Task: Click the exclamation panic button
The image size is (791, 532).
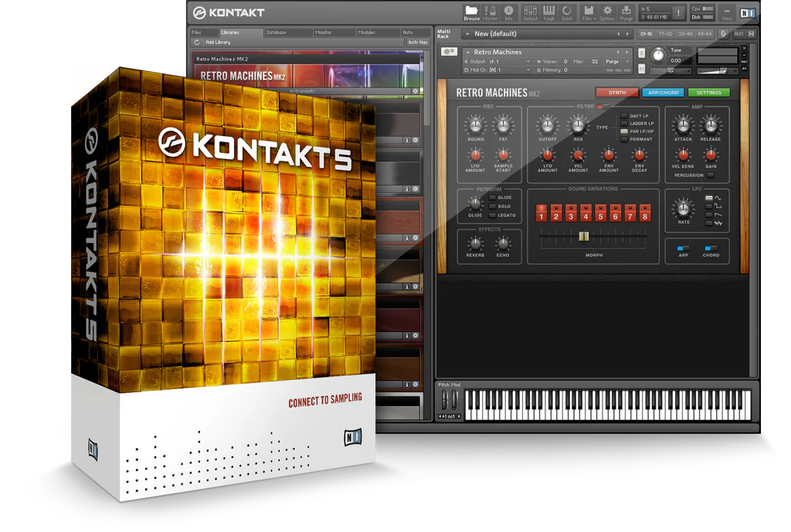Action: pos(679,13)
